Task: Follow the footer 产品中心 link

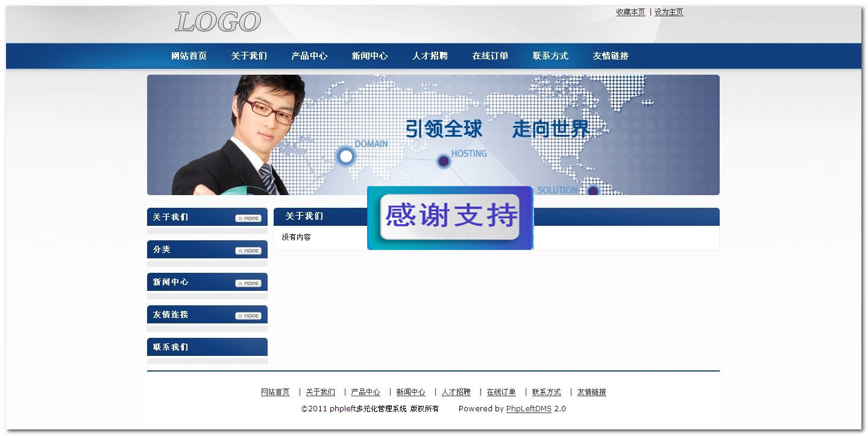Action: pyautogui.click(x=365, y=392)
